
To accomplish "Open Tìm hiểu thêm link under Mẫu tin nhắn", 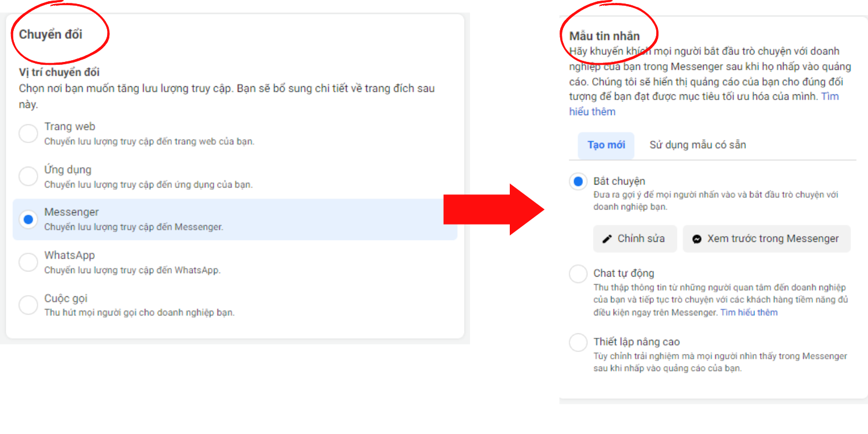I will coord(704,104).
